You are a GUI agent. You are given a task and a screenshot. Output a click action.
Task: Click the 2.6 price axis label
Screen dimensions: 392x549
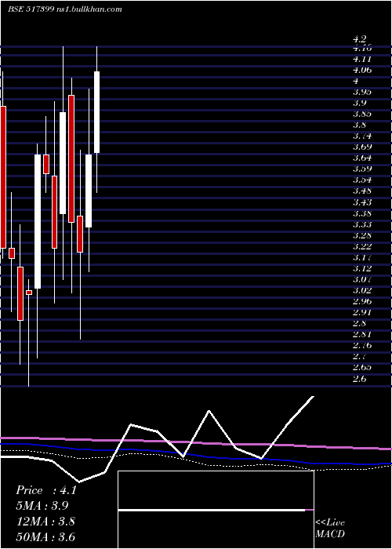360,379
